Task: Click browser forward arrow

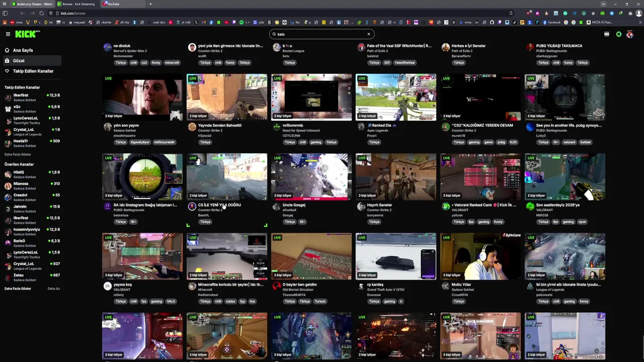Action: coord(33,13)
